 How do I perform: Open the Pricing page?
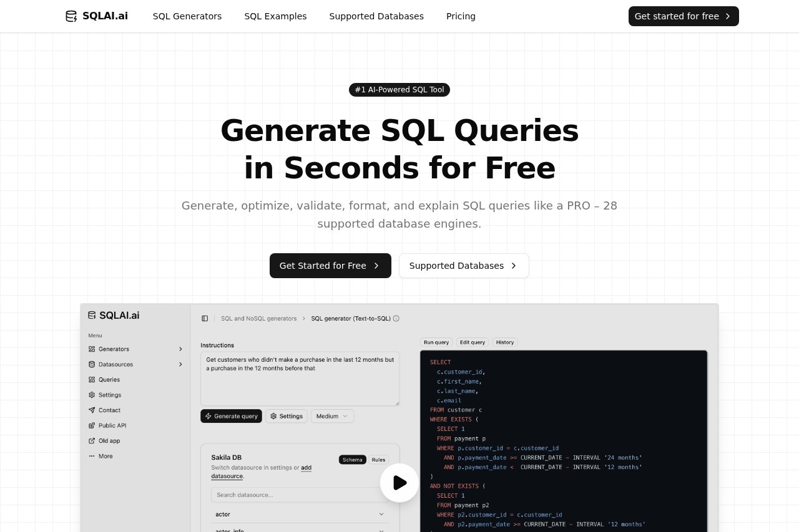pyautogui.click(x=461, y=16)
